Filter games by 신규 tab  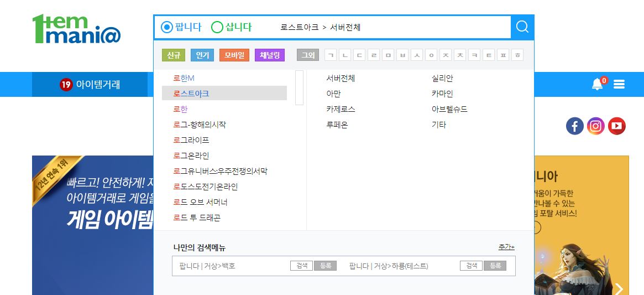point(174,55)
